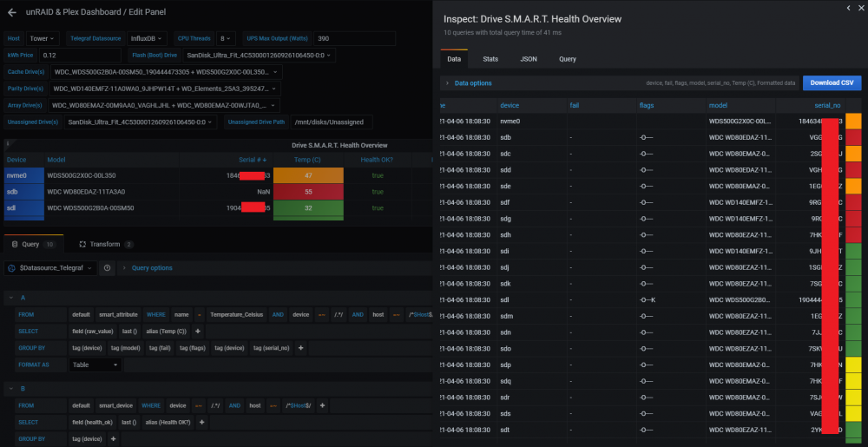Add a select item in query B SELECT row
The width and height of the screenshot is (868, 447).
coord(202,422)
